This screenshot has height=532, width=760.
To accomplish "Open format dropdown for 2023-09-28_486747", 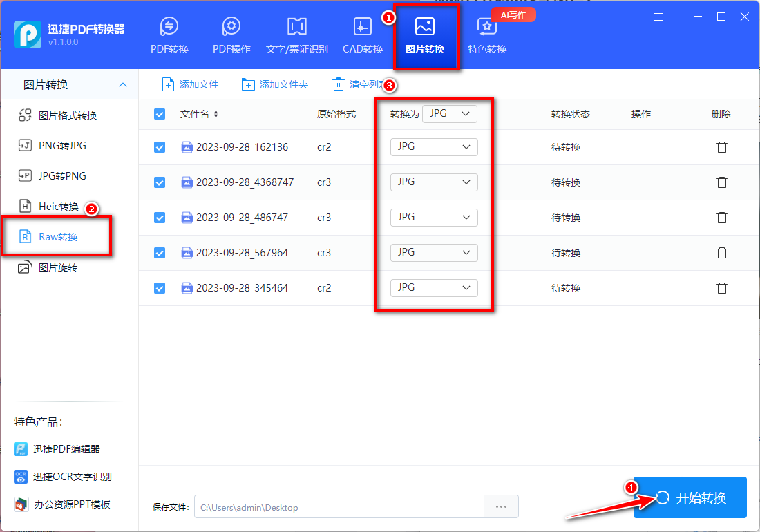I will [x=434, y=218].
